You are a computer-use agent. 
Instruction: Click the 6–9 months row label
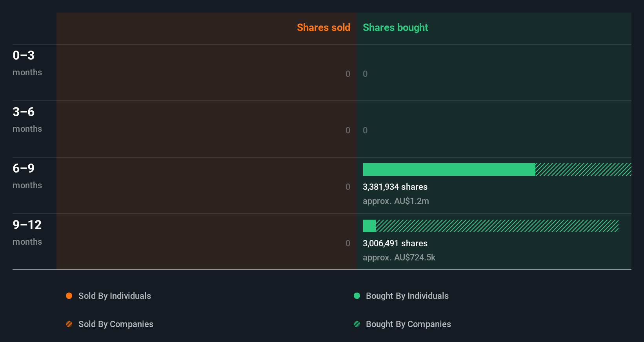[x=27, y=176]
